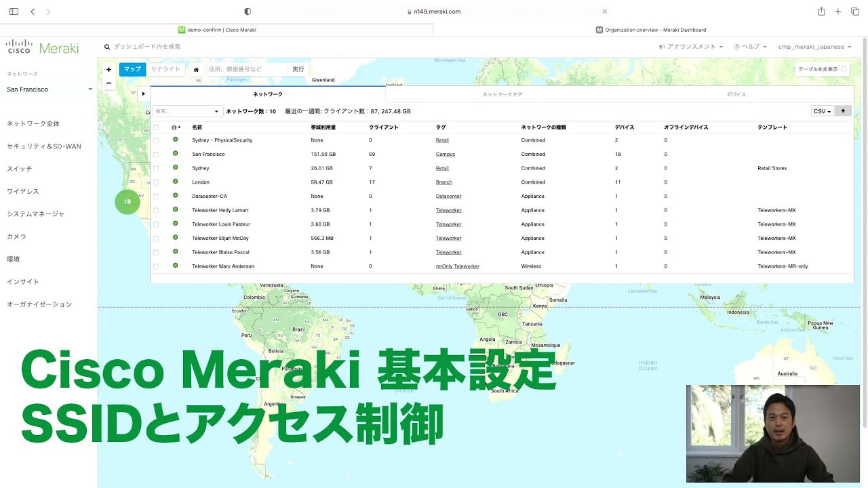Click the Cisco Meraki logo
The height and width of the screenshot is (488, 868).
click(x=42, y=47)
